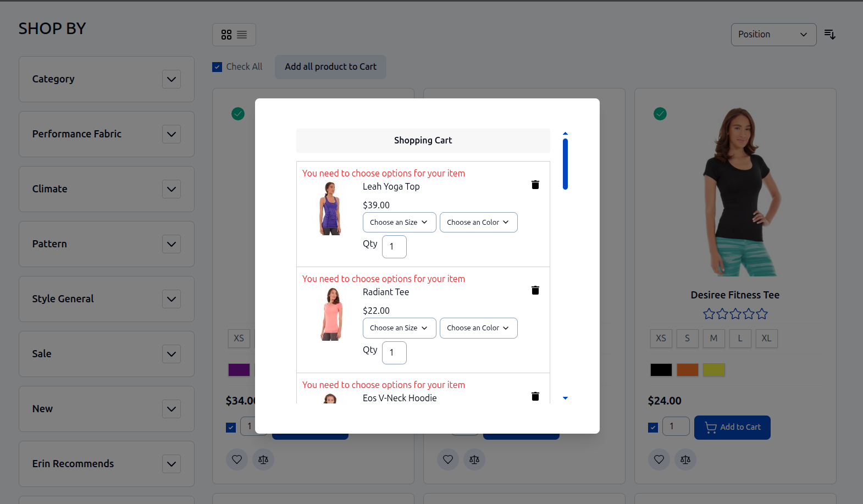
Task: Open Choose a Color for Radiant Tee
Action: (479, 328)
